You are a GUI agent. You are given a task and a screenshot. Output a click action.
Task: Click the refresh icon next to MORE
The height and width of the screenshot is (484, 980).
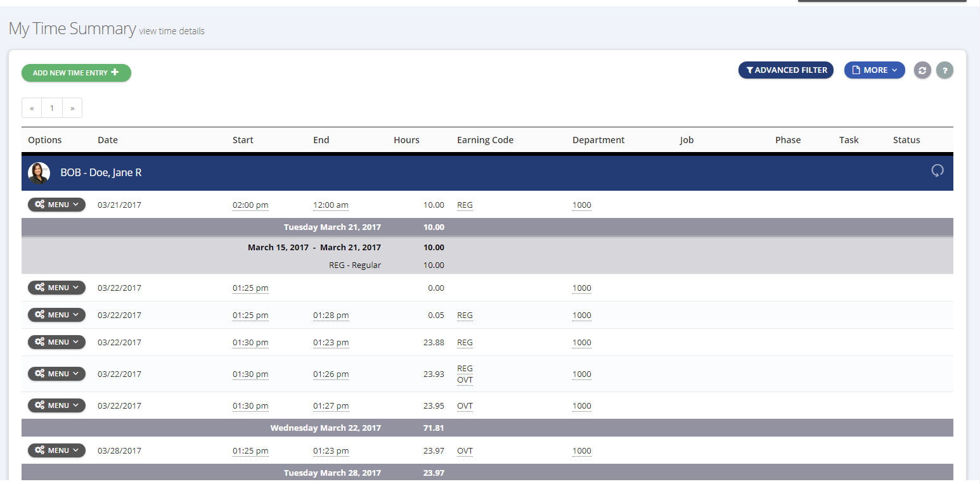[x=922, y=70]
